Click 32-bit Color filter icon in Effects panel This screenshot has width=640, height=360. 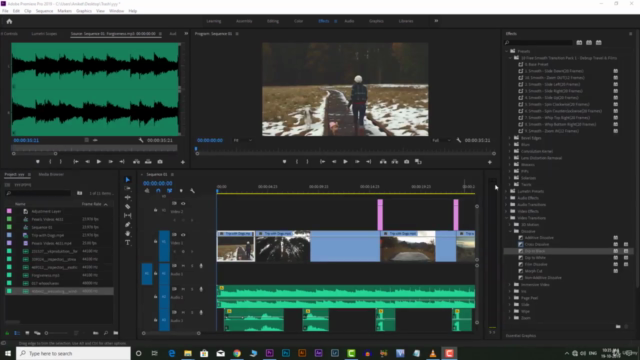point(589,42)
